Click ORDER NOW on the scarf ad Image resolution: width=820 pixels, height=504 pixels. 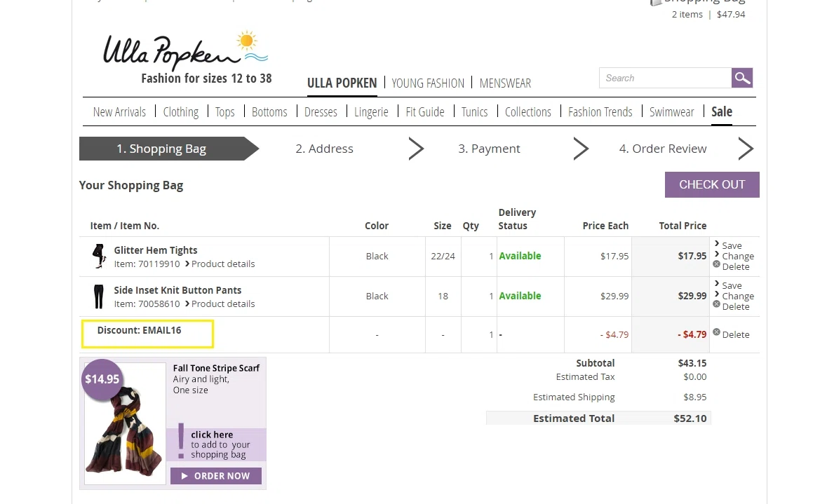tap(216, 476)
